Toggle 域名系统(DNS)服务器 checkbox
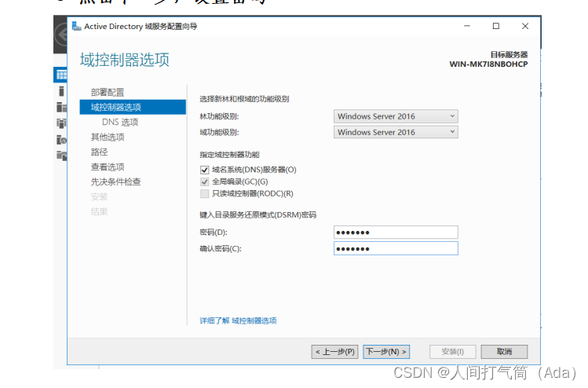The height and width of the screenshot is (388, 588). [x=204, y=170]
